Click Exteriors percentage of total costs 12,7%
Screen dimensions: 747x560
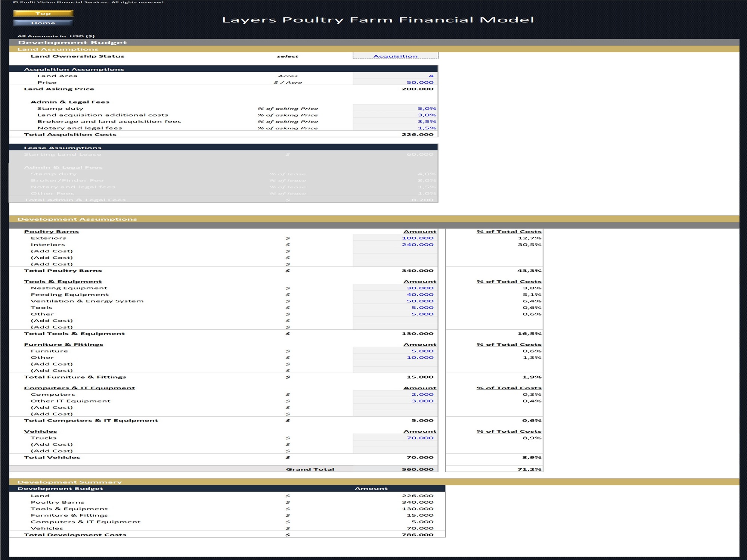click(x=529, y=238)
